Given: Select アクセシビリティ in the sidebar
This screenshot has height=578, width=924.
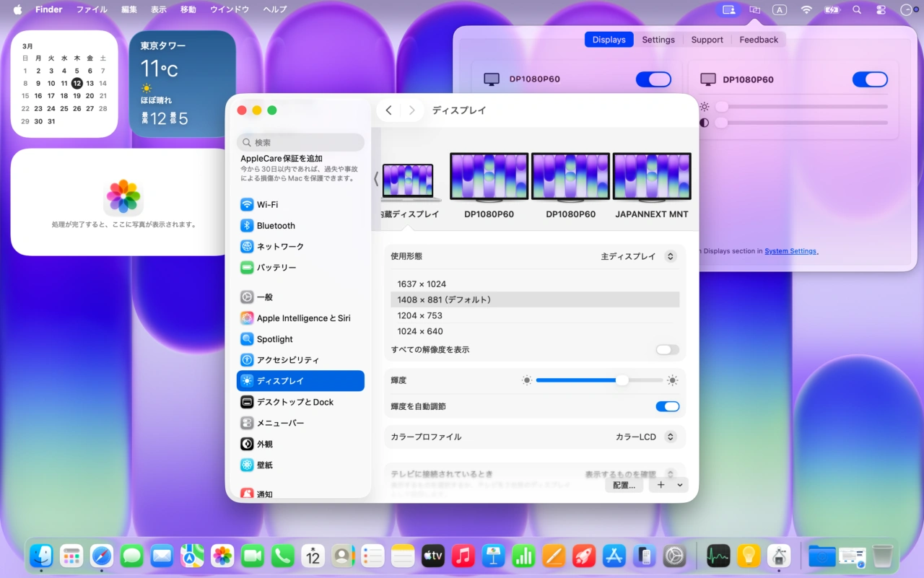Looking at the screenshot, I should [x=287, y=359].
